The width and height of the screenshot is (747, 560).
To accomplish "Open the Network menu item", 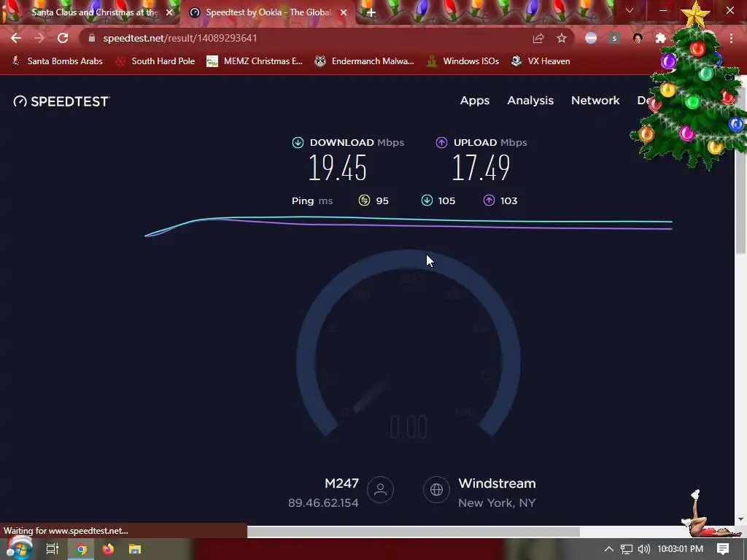I will pyautogui.click(x=595, y=101).
